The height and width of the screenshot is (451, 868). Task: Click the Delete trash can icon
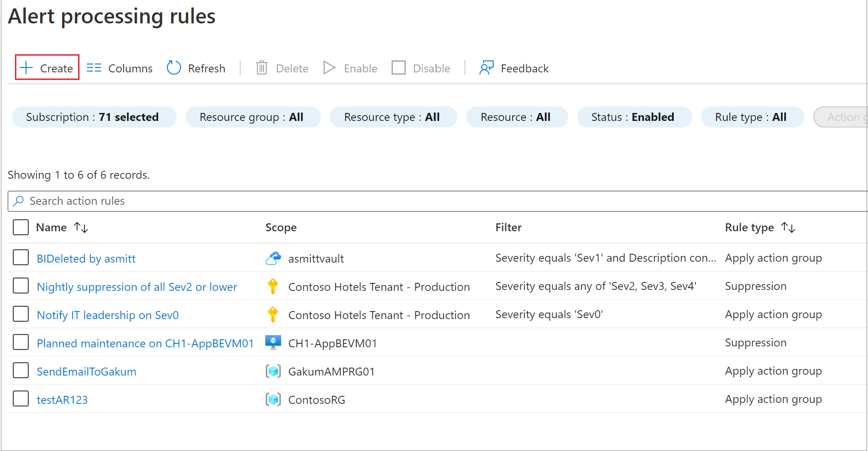262,68
